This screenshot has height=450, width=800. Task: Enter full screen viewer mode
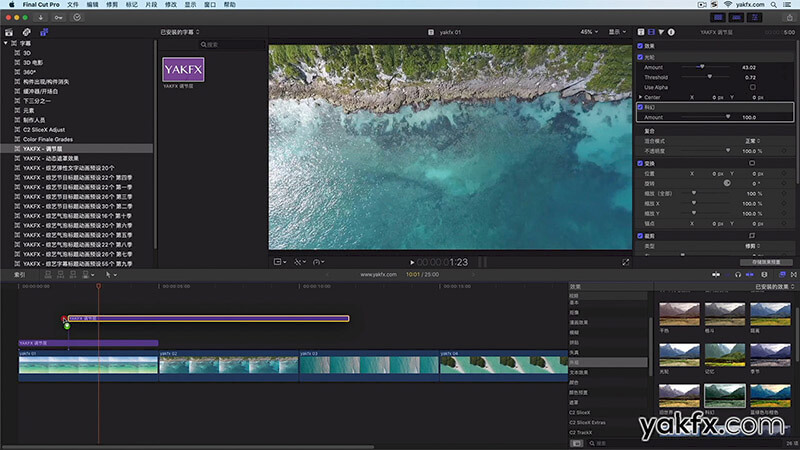click(x=626, y=262)
